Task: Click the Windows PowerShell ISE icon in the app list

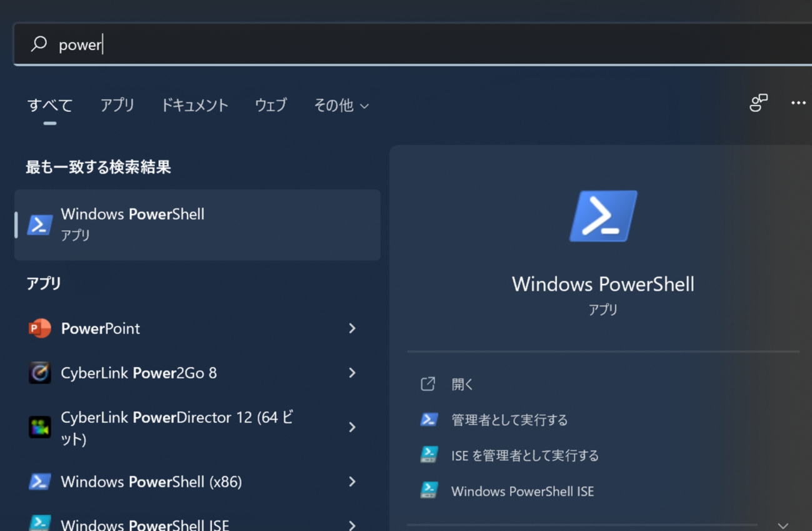Action: point(39,523)
